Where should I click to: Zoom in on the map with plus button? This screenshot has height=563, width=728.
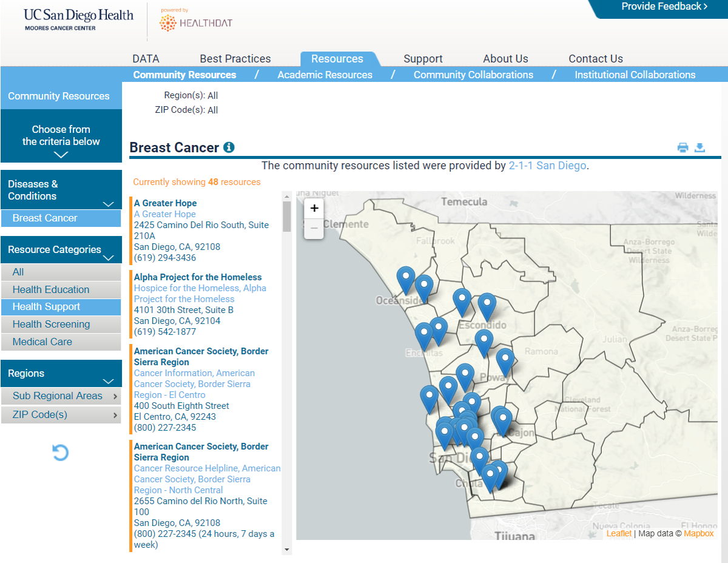pos(314,209)
